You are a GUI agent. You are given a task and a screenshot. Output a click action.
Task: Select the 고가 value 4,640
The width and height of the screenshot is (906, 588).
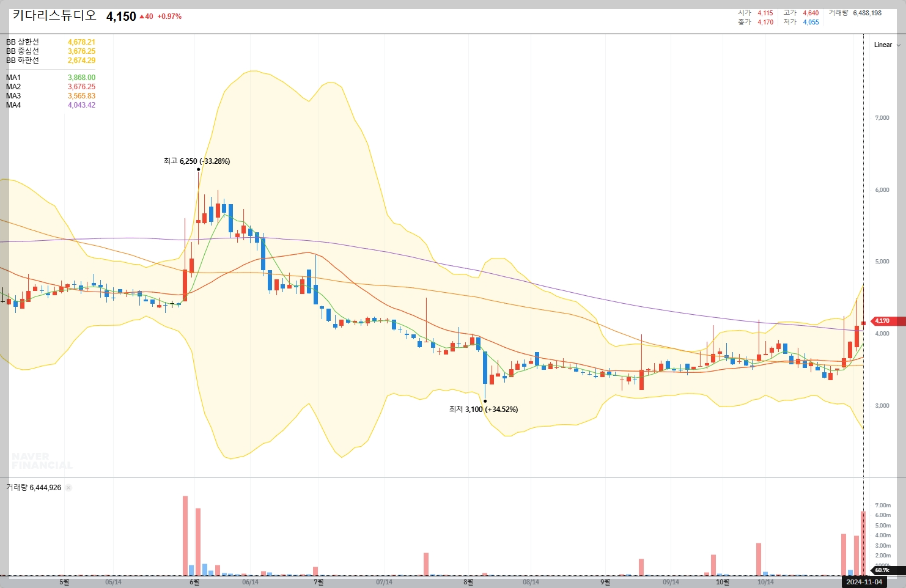(811, 13)
